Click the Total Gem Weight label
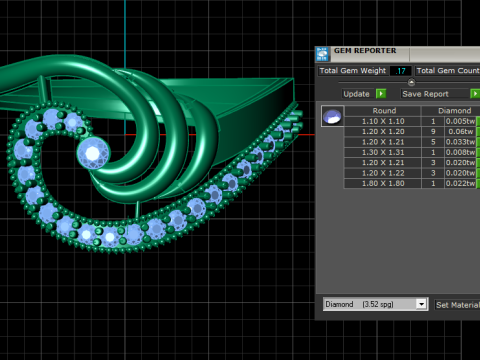The height and width of the screenshot is (360, 480). [353, 71]
